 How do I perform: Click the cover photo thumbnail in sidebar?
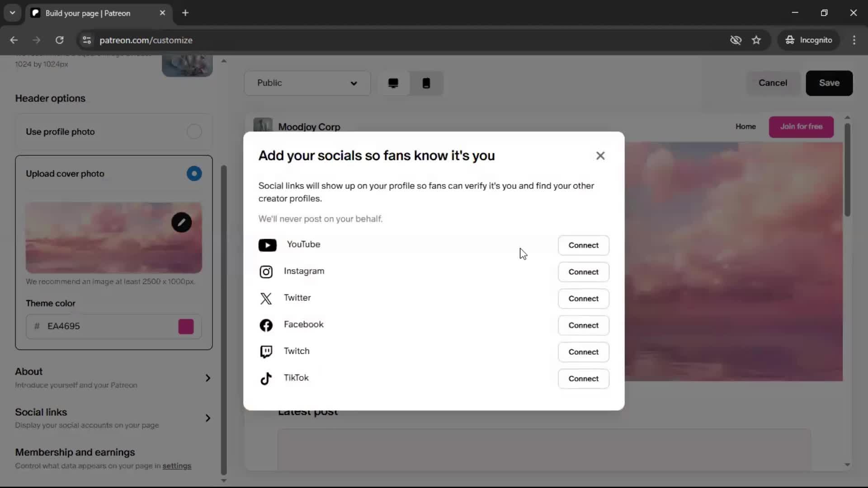113,238
